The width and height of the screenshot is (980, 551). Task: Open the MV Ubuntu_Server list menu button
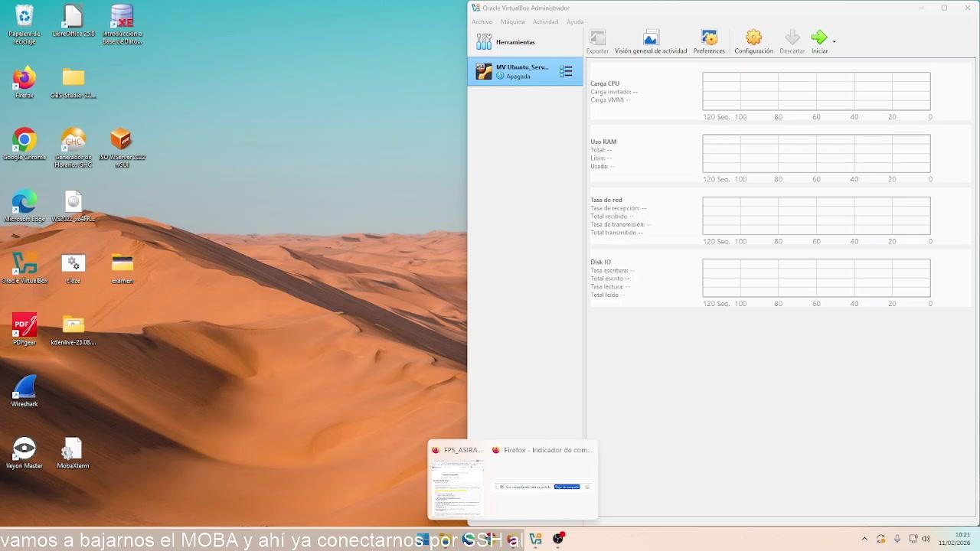click(x=566, y=71)
